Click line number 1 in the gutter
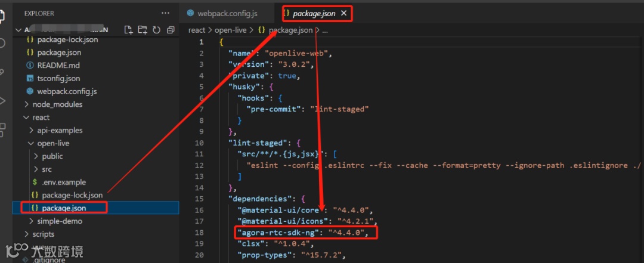 [202, 42]
